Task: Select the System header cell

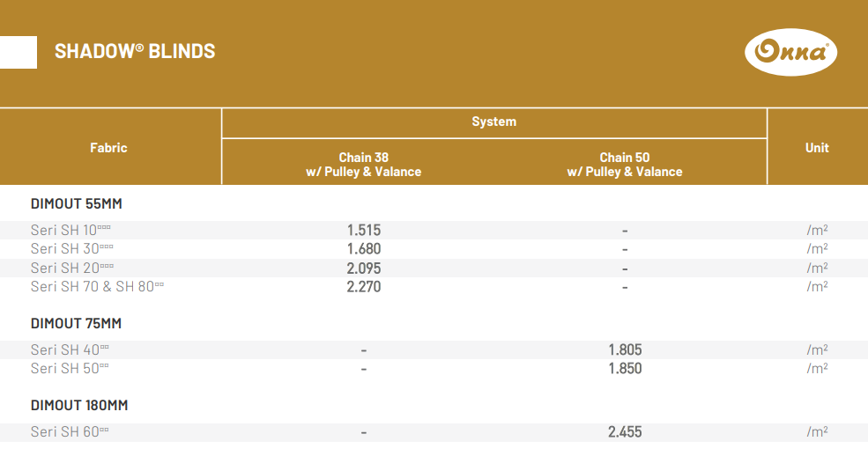Action: tap(493, 121)
